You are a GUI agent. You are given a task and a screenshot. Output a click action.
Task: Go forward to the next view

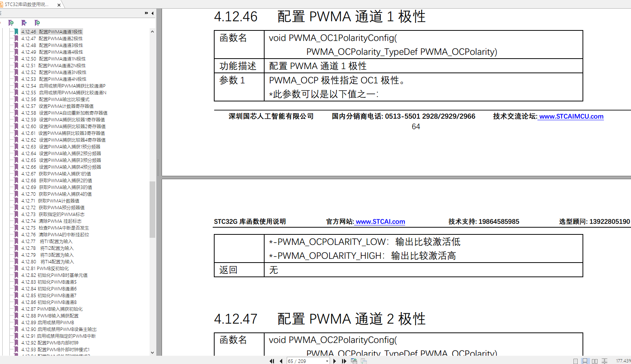click(364, 361)
